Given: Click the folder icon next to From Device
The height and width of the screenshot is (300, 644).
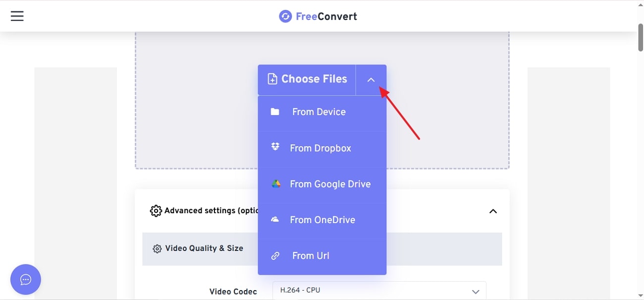Looking at the screenshot, I should pyautogui.click(x=275, y=112).
